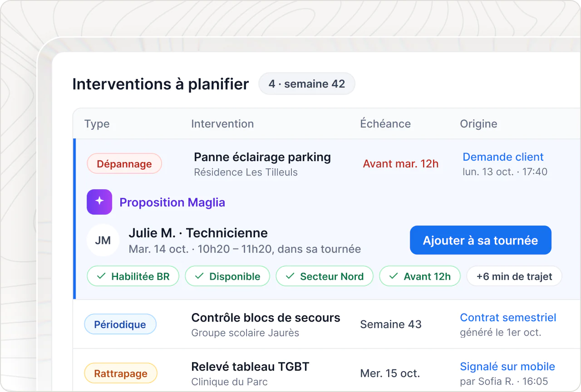Image resolution: width=581 pixels, height=392 pixels.
Task: Select the Périodique type badge
Action: tap(120, 324)
